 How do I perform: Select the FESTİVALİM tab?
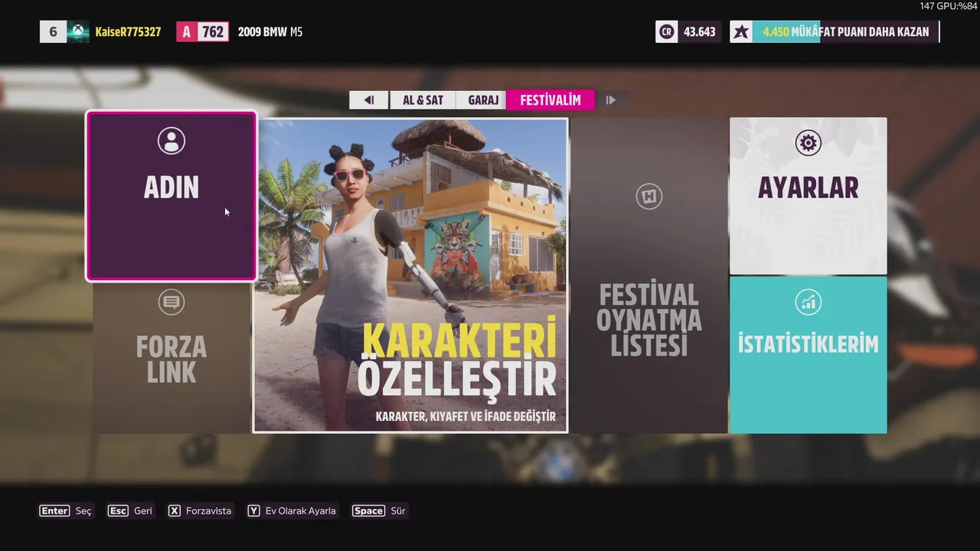click(x=550, y=99)
